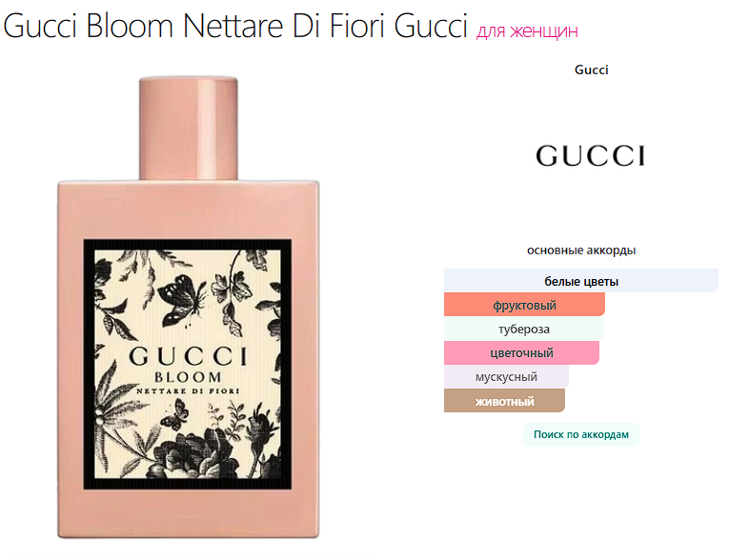Select the тубероза accord bar
Image resolution: width=729 pixels, height=560 pixels.
(524, 329)
